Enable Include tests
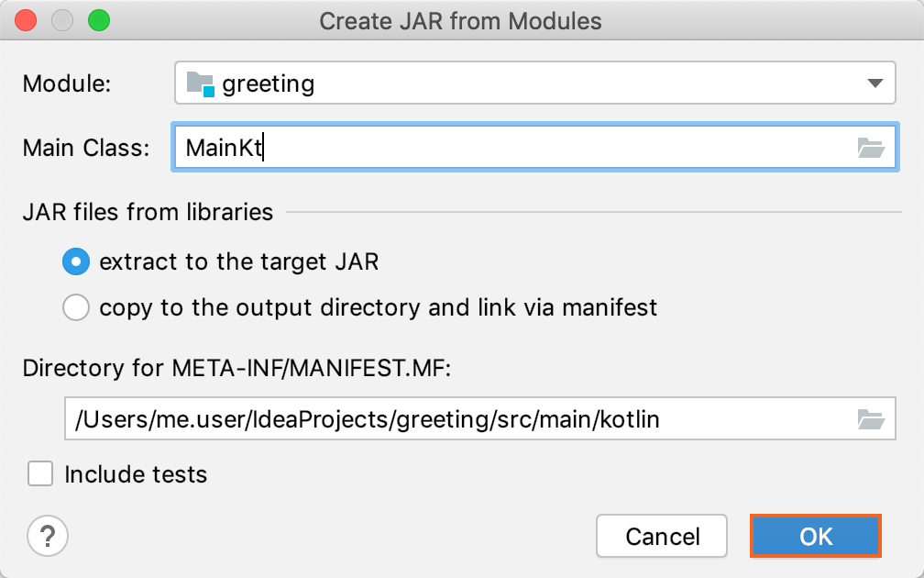The height and width of the screenshot is (578, 924). [39, 474]
